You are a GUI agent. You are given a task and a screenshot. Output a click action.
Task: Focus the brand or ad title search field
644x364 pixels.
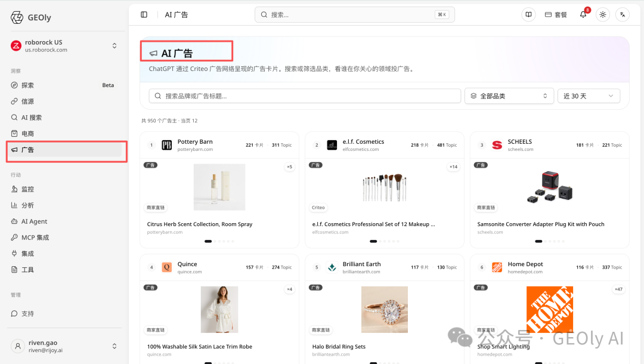305,95
